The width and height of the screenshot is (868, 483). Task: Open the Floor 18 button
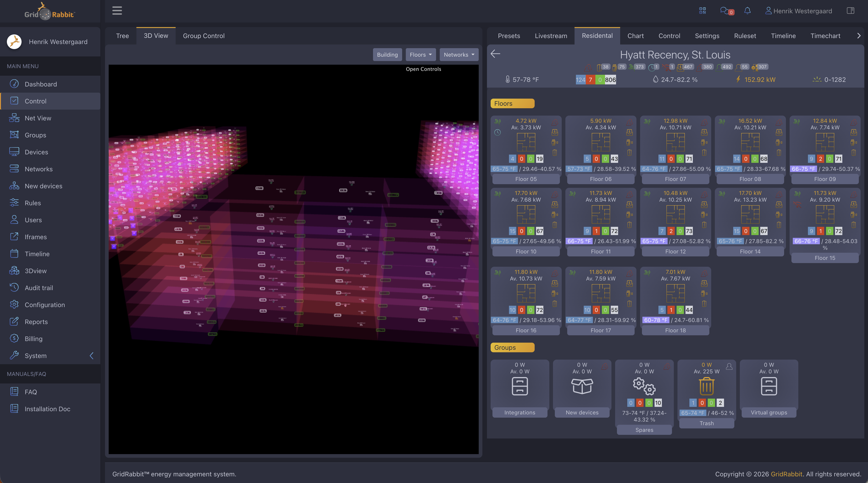coord(675,330)
